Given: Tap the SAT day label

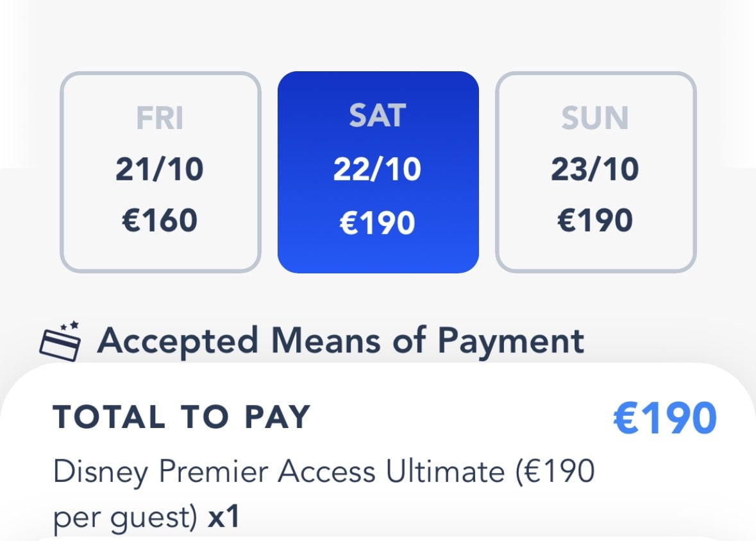Looking at the screenshot, I should point(378,116).
